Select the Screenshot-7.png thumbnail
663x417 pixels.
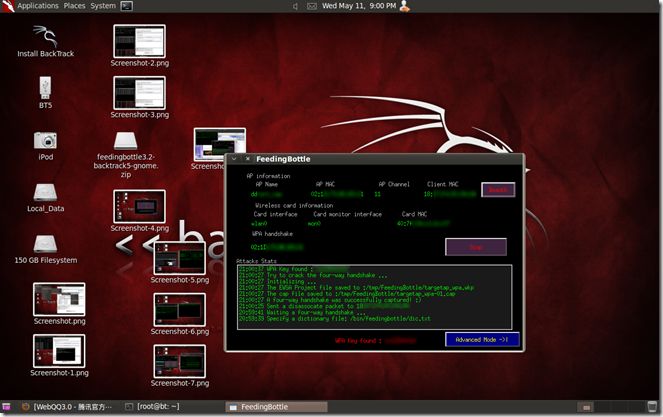point(180,361)
